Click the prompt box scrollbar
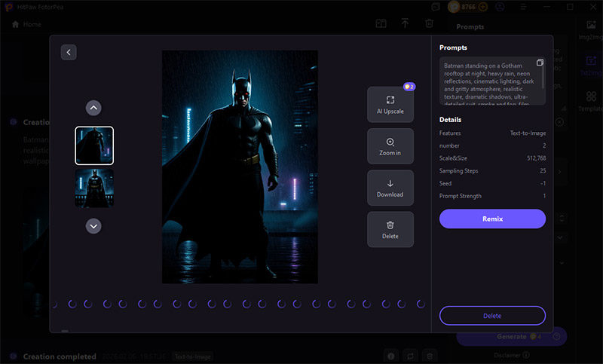This screenshot has width=603, height=364. tap(543, 76)
